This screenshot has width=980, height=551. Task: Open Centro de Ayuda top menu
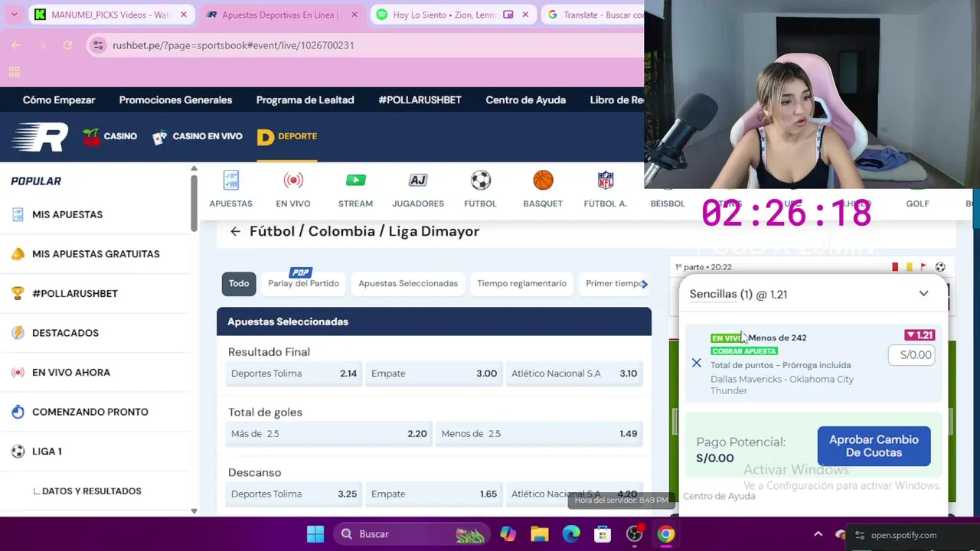click(525, 100)
